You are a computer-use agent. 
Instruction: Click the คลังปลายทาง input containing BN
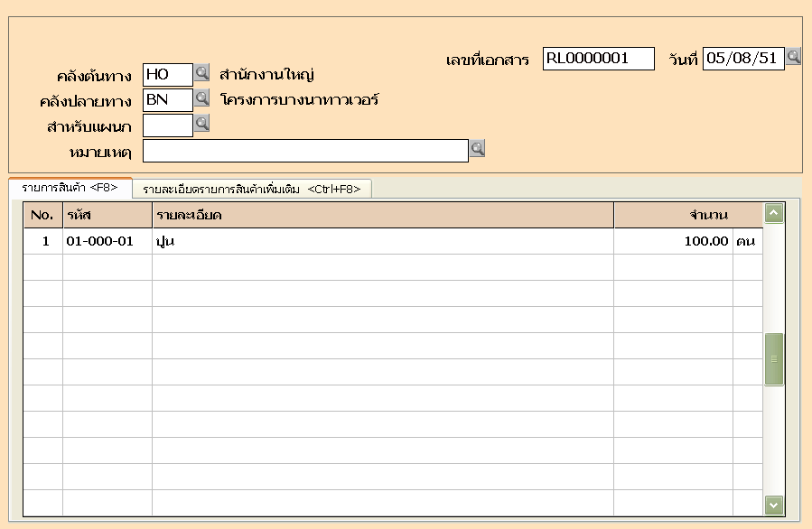(167, 99)
